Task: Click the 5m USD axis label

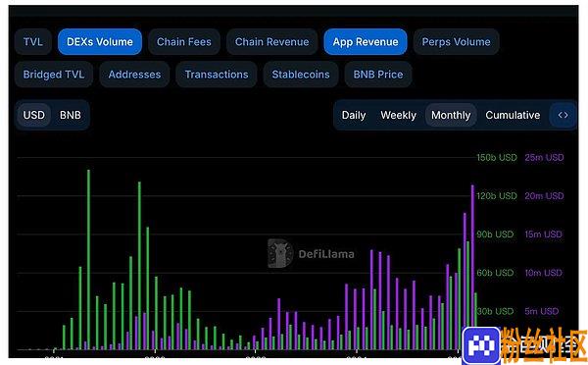Action: [x=542, y=311]
